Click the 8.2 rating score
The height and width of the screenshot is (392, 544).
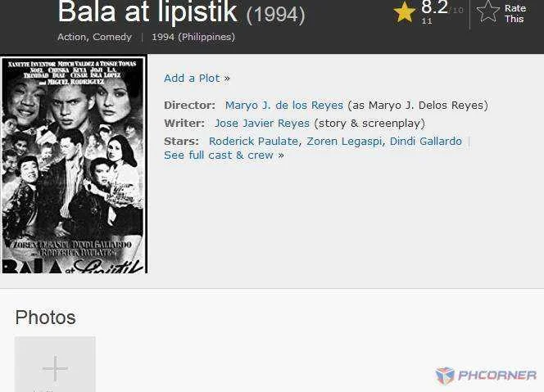click(x=434, y=7)
